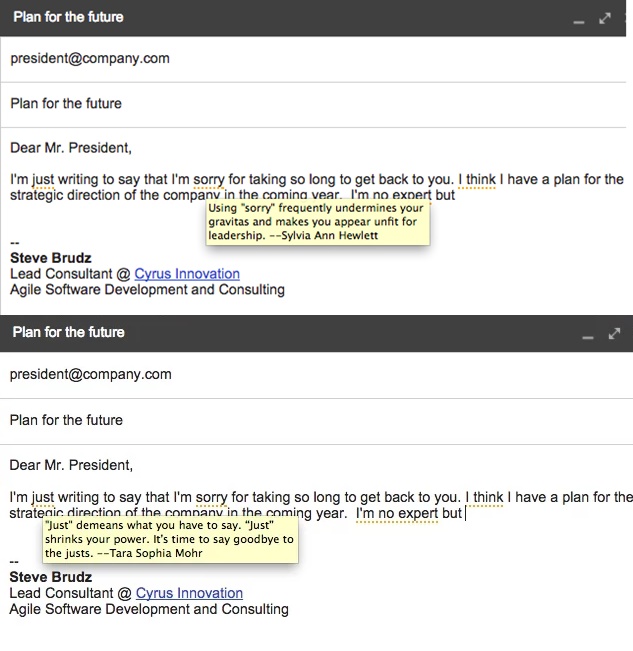Open Cyrus Innovation link in the upper signature
This screenshot has width=633, height=651.
187,273
